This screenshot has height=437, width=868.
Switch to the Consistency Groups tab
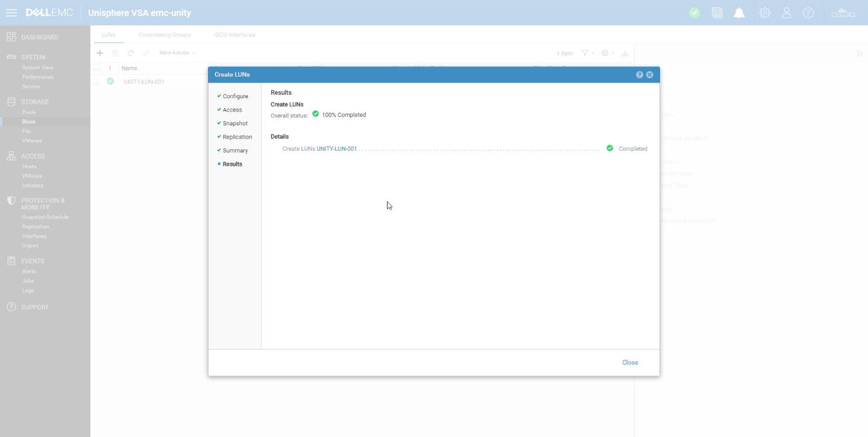165,35
